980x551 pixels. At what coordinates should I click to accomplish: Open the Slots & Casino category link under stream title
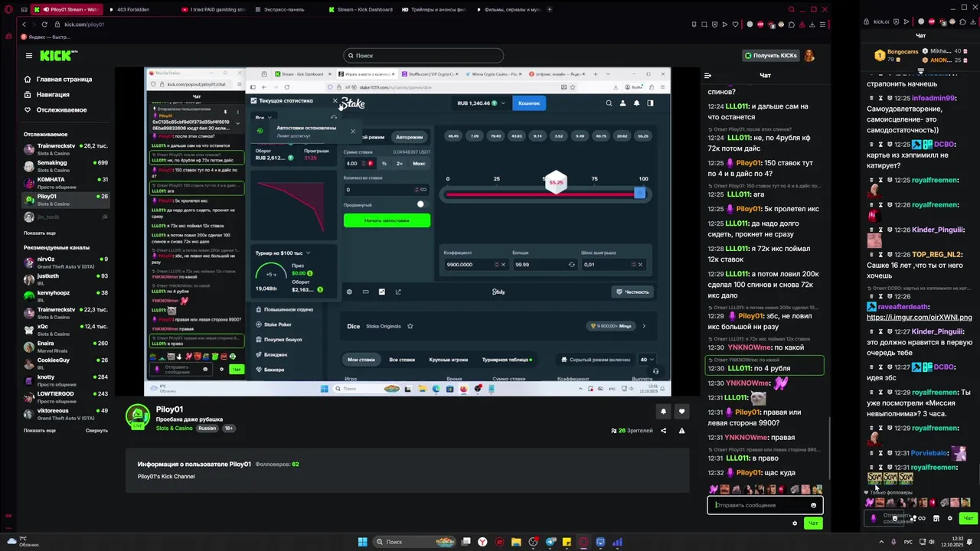(175, 429)
